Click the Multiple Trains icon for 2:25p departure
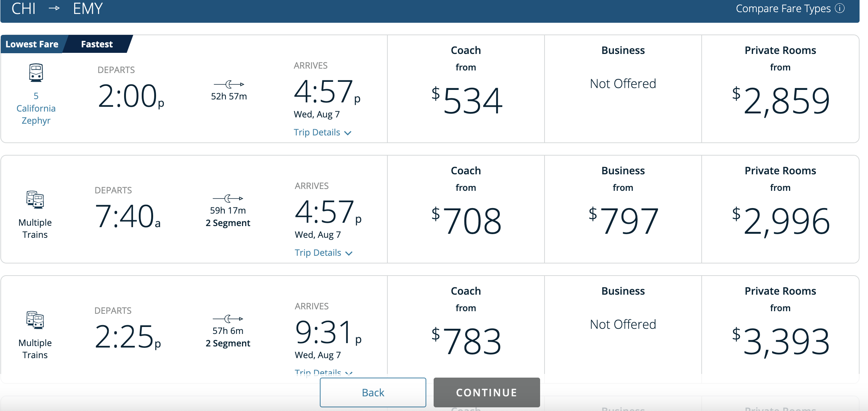The image size is (868, 411). (35, 320)
